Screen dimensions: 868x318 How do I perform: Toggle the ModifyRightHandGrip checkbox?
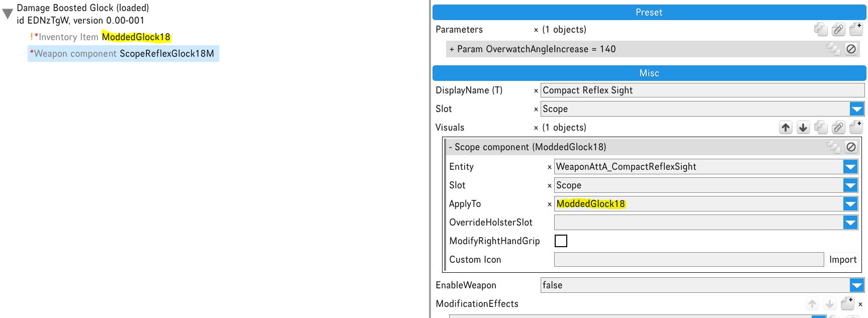(x=561, y=241)
